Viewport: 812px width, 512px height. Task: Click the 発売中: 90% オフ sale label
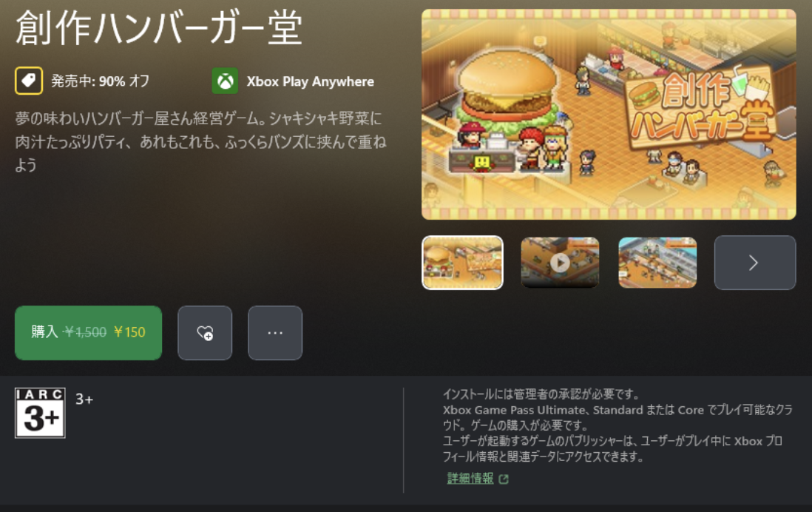pos(100,81)
